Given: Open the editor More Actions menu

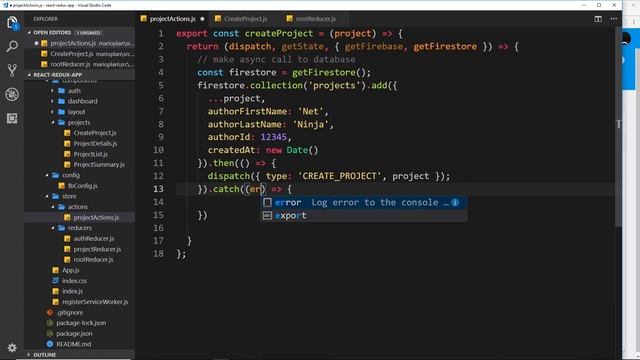Looking at the screenshot, I should pyautogui.click(x=613, y=19).
